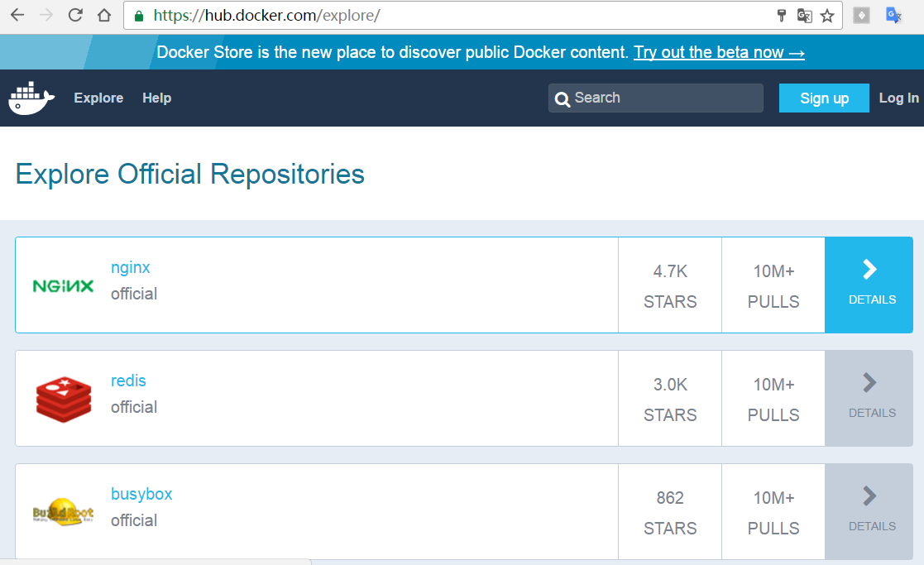The height and width of the screenshot is (565, 924).
Task: Open nginx DETAILS chevron button
Action: [869, 285]
